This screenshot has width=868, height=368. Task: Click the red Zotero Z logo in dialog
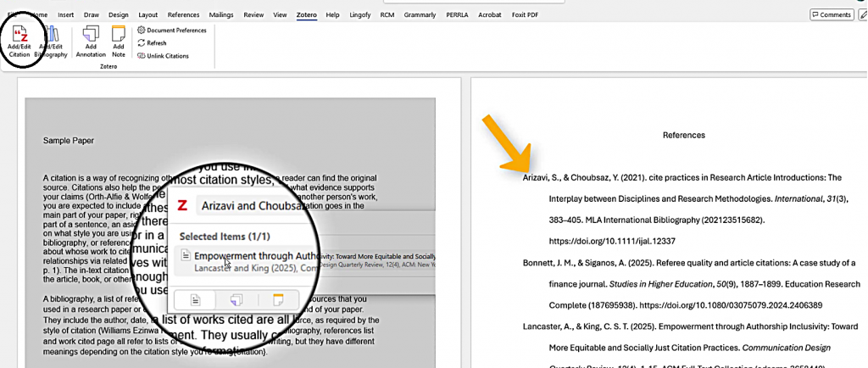tap(182, 205)
